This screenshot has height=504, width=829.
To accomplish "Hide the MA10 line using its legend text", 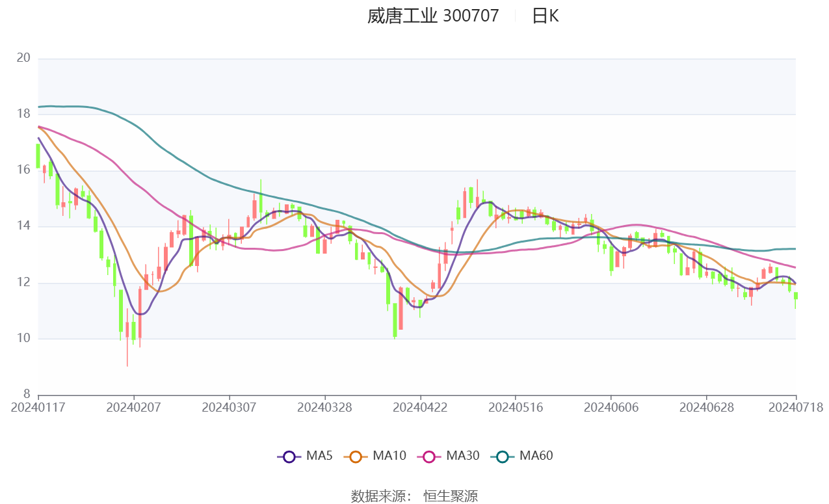I will pos(389,456).
